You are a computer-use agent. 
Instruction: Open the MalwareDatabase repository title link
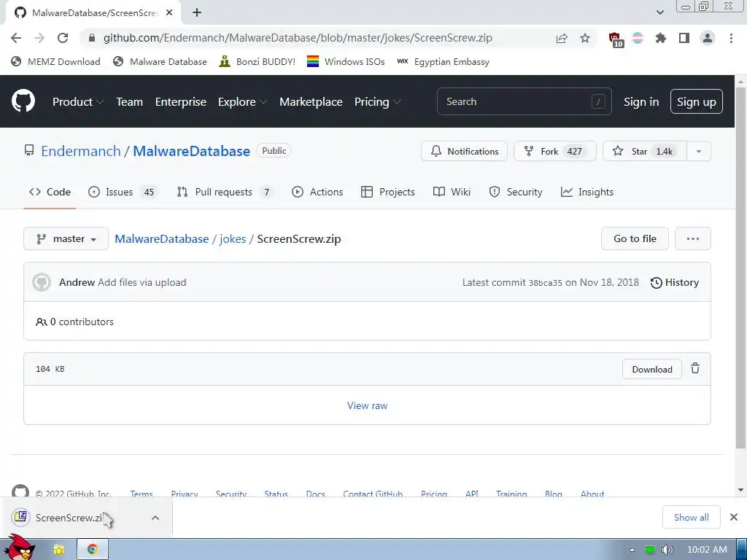[x=192, y=151]
